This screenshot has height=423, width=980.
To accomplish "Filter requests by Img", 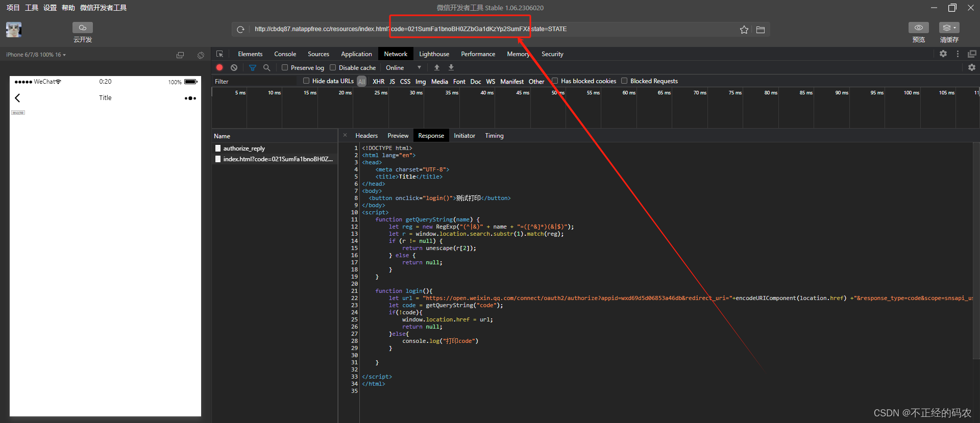I will coord(421,81).
